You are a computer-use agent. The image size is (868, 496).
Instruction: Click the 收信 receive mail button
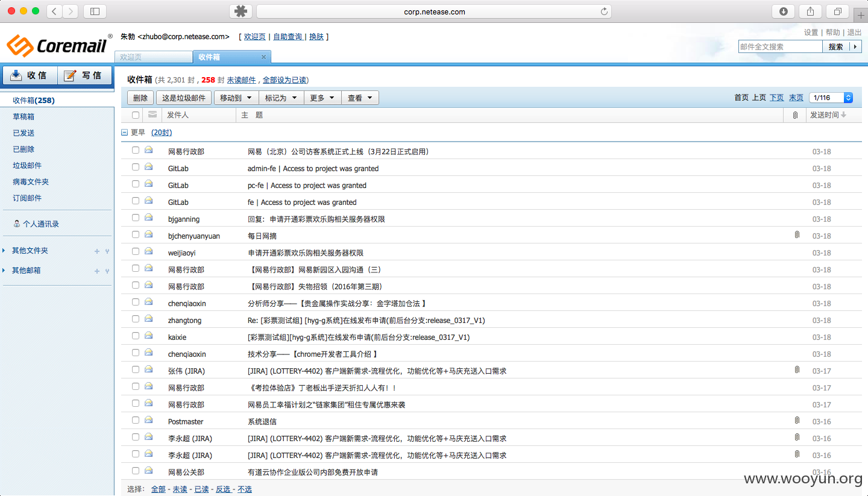30,75
